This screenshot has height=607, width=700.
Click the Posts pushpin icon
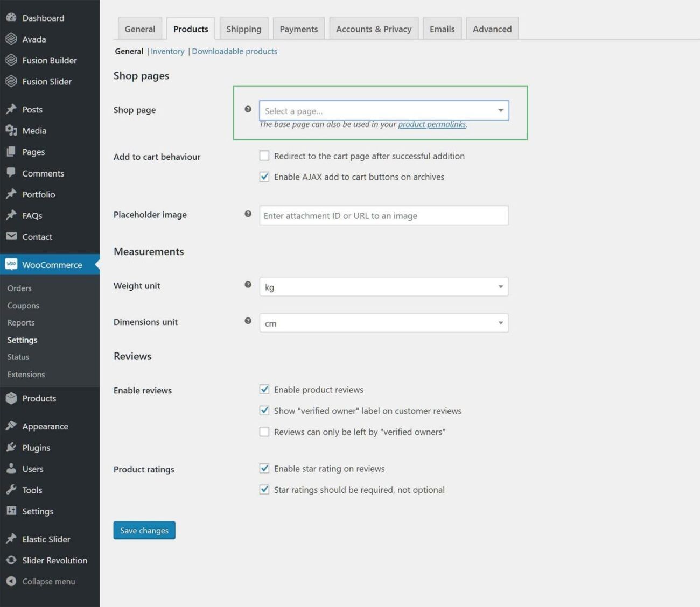pos(11,109)
